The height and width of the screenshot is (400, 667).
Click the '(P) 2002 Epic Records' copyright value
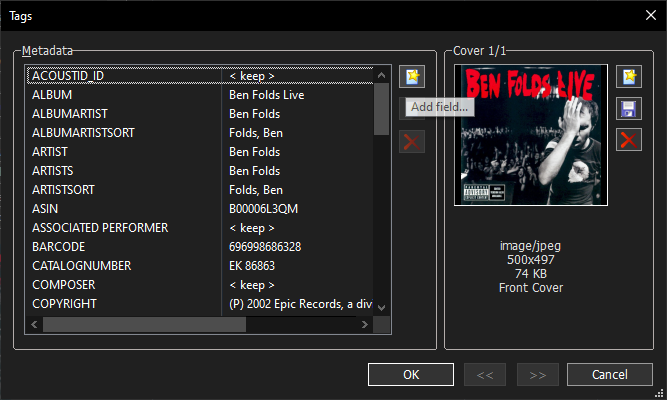coord(300,304)
